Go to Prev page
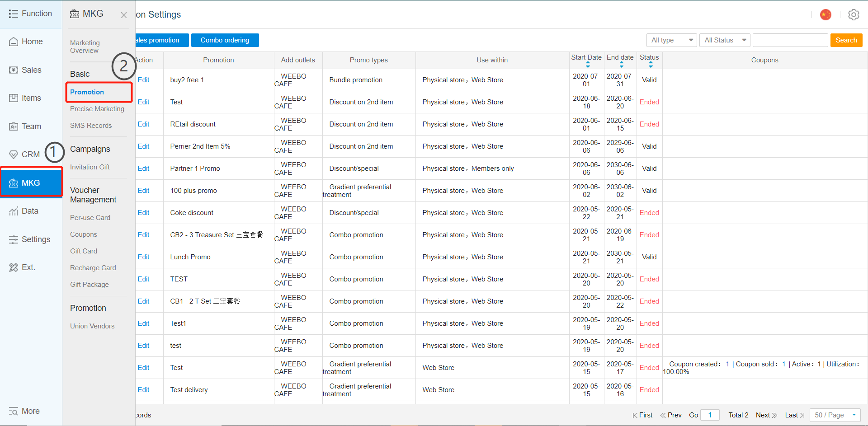The width and height of the screenshot is (868, 426). click(671, 415)
